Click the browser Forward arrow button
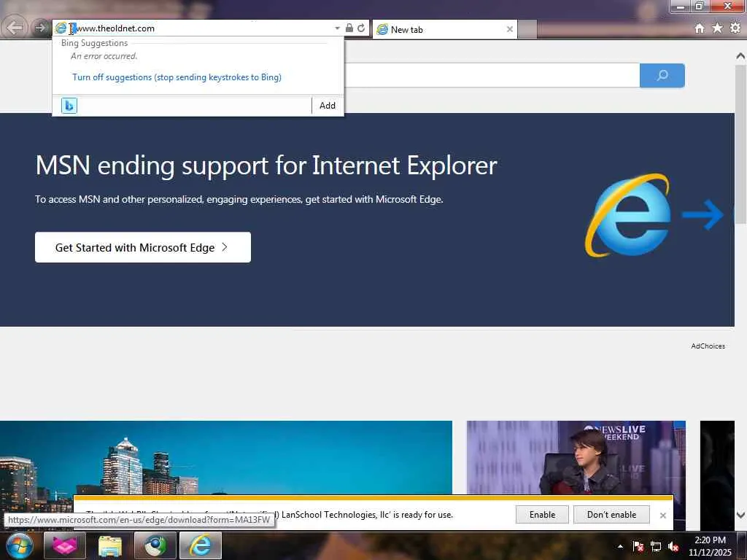The height and width of the screenshot is (560, 747). pyautogui.click(x=40, y=28)
